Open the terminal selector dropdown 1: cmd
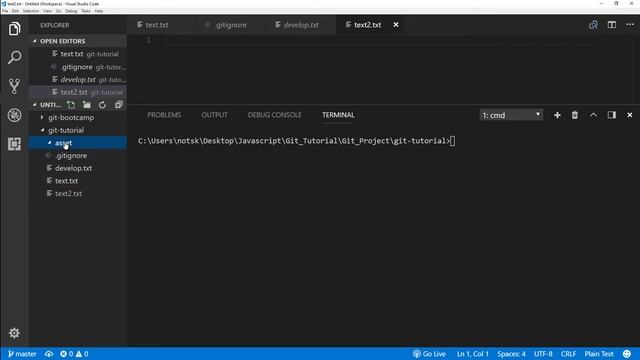The height and width of the screenshot is (360, 640). click(511, 115)
